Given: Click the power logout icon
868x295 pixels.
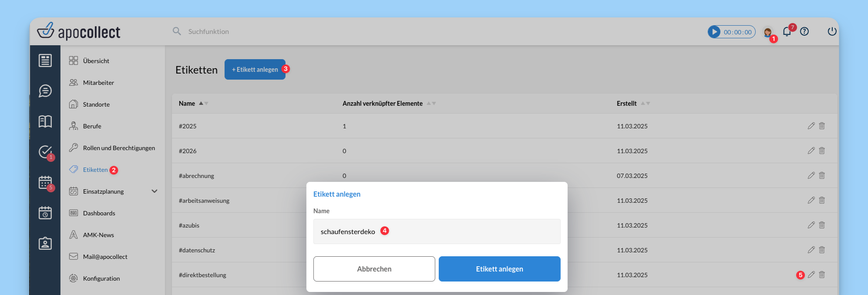Looking at the screenshot, I should pyautogui.click(x=832, y=31).
